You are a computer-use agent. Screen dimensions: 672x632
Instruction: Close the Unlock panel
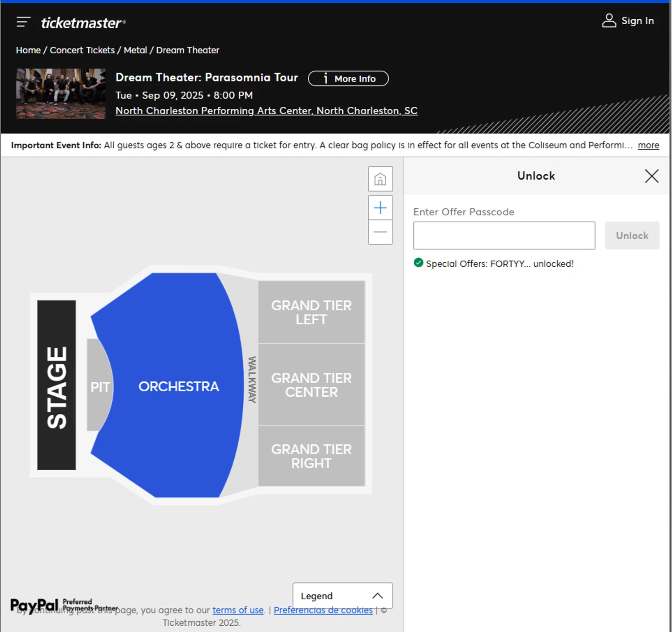pyautogui.click(x=651, y=176)
